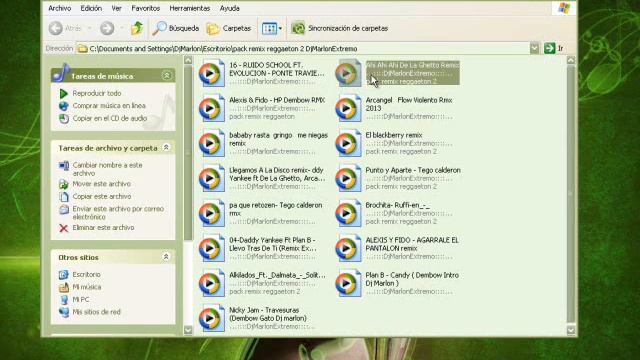Open the Ver menu
The height and width of the screenshot is (360, 640).
click(117, 8)
